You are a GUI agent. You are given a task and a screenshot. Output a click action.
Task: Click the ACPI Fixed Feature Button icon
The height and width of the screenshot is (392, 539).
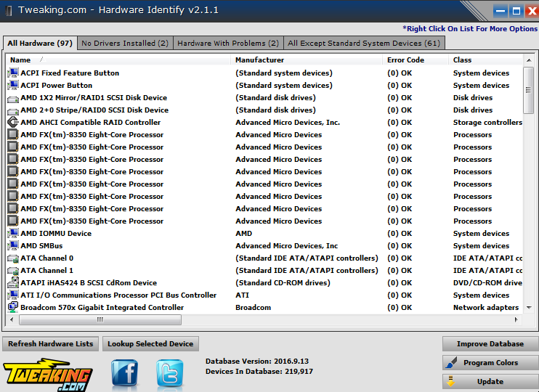[13, 73]
